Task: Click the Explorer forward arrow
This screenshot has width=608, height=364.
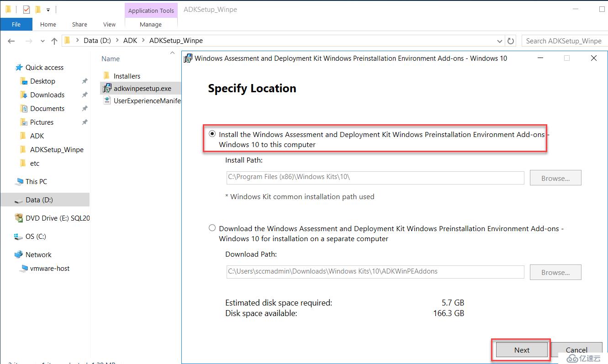Action: pos(28,41)
